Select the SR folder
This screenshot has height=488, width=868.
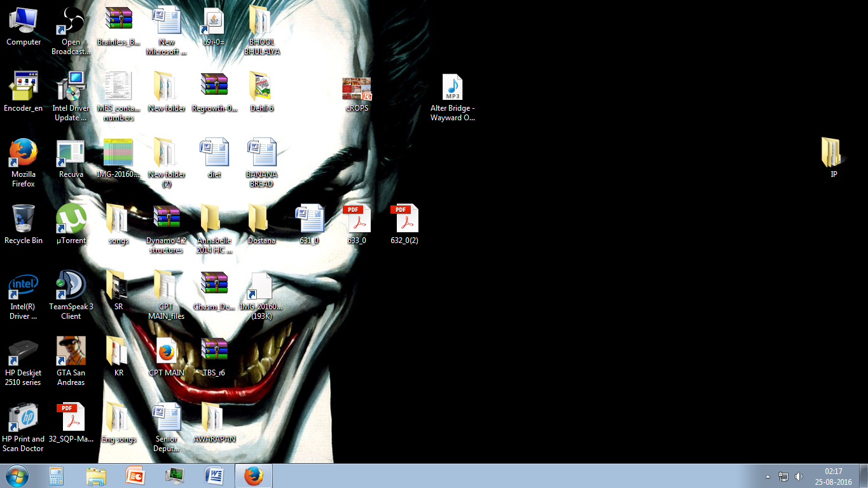119,291
